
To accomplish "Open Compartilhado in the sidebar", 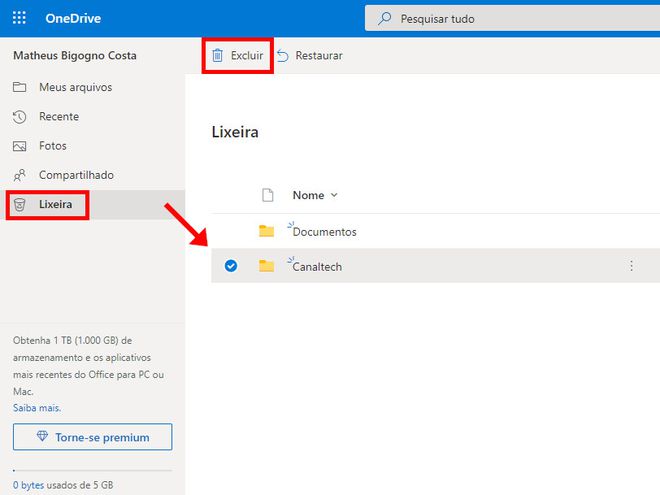I will tap(93, 175).
